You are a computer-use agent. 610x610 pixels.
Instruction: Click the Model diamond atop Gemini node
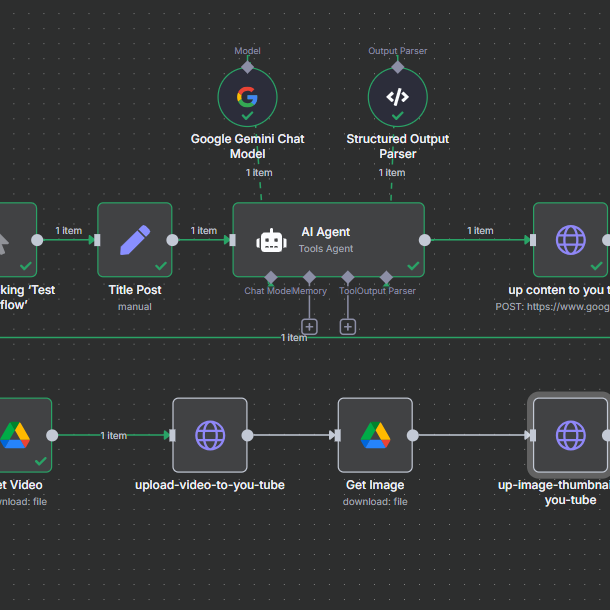(x=247, y=67)
